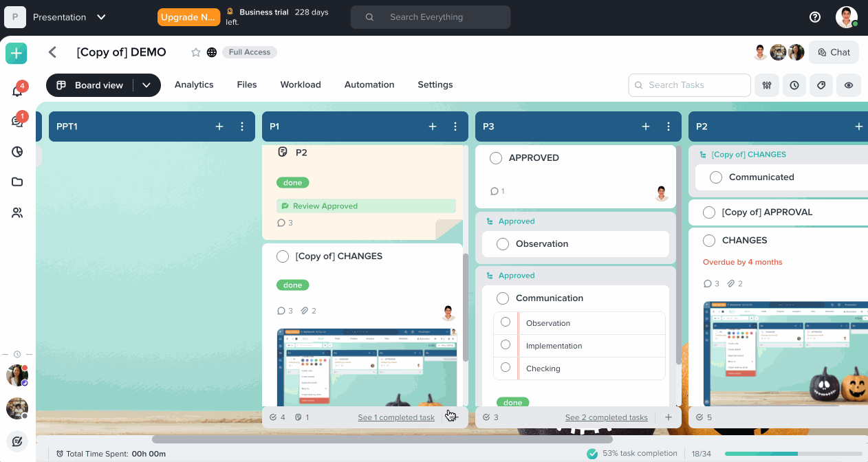Viewport: 868px width, 462px height.
Task: Star the [Copy of] DEMO project
Action: pyautogui.click(x=195, y=52)
